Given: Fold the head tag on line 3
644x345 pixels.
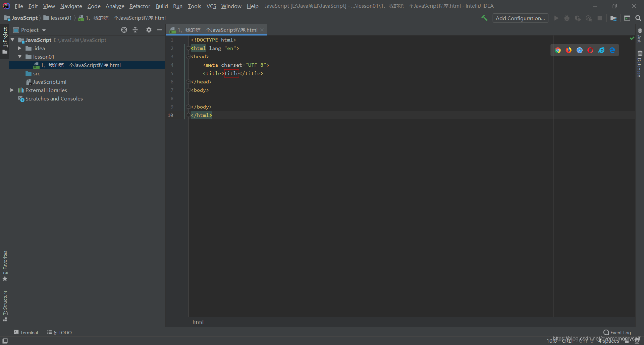Looking at the screenshot, I should point(189,57).
